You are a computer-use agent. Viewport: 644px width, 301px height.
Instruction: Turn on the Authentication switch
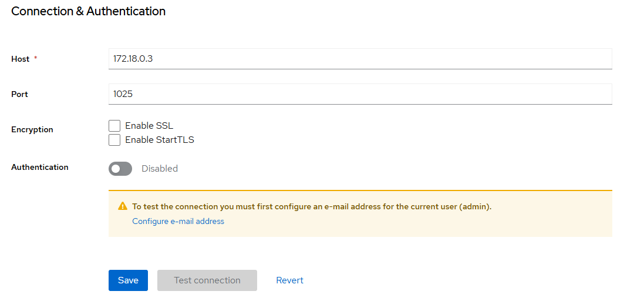[x=120, y=169]
